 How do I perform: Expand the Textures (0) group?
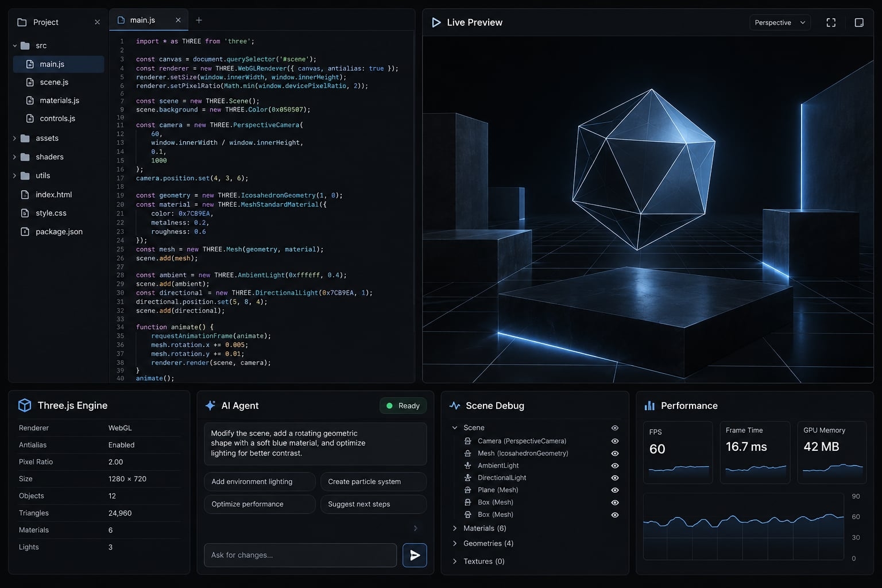point(455,561)
